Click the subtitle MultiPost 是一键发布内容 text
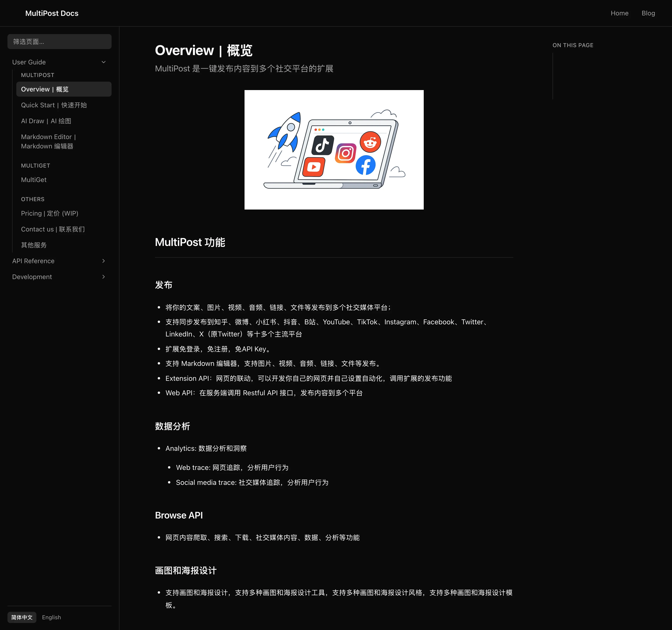 coord(244,69)
